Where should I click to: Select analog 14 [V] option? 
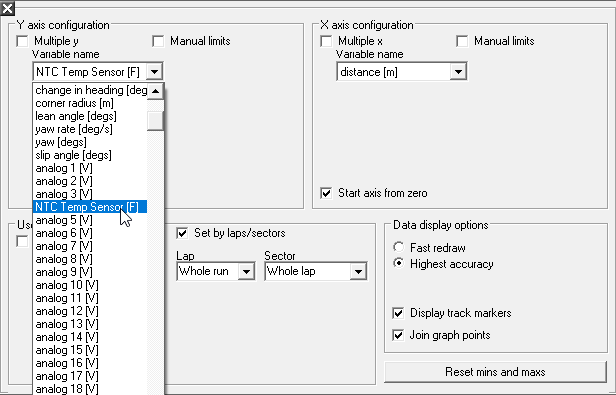[x=90, y=336]
